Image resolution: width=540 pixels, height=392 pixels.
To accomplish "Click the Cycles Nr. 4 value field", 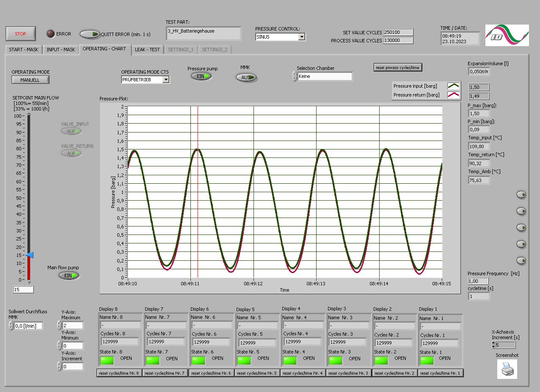I will point(303,342).
